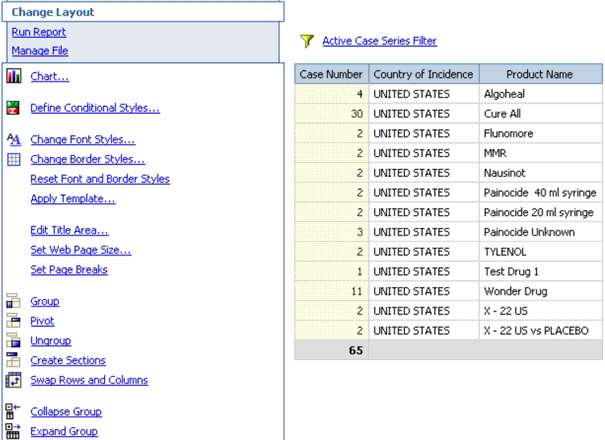Click the Group icon
The width and height of the screenshot is (605, 440).
pyautogui.click(x=13, y=301)
